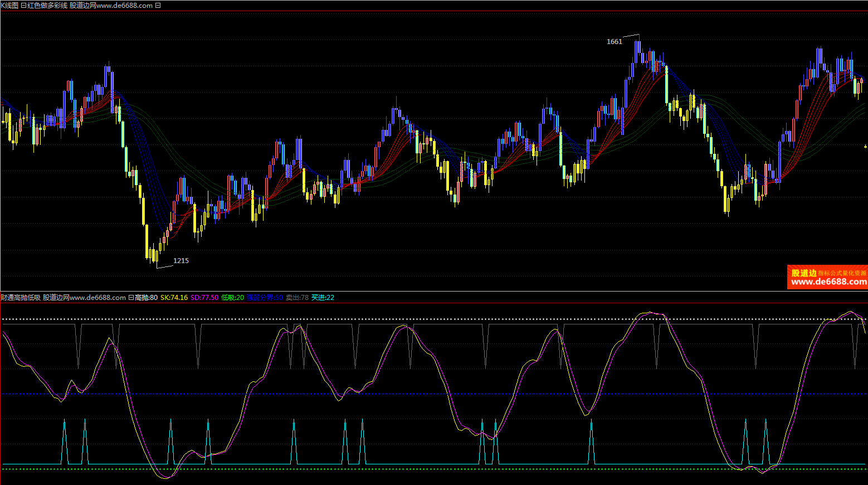Click the yellow SK:74.16 value label

click(x=174, y=298)
